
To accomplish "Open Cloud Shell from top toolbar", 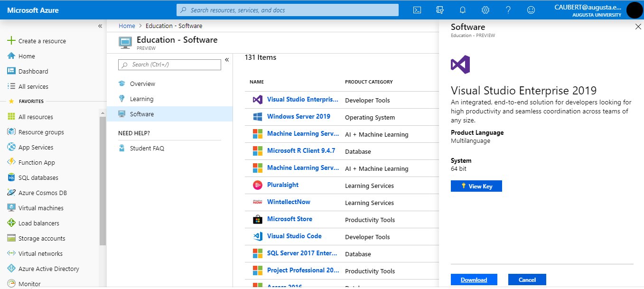I will point(417,10).
